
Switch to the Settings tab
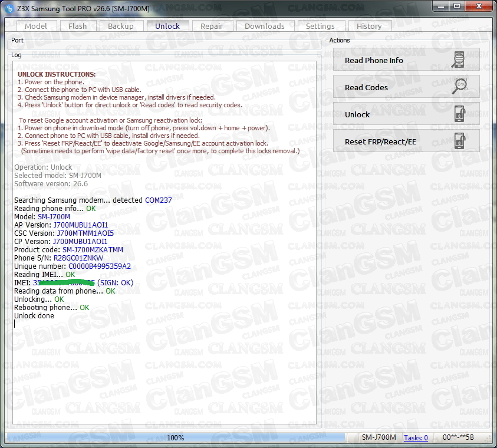click(320, 26)
